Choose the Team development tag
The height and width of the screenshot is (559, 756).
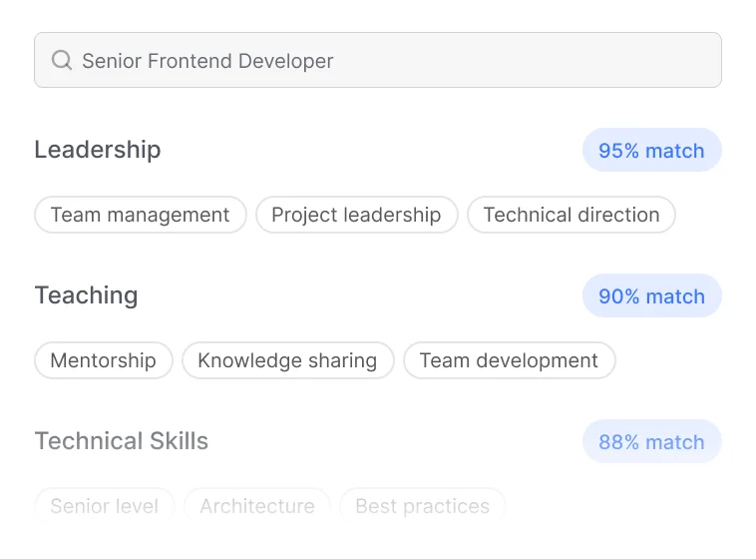[509, 360]
